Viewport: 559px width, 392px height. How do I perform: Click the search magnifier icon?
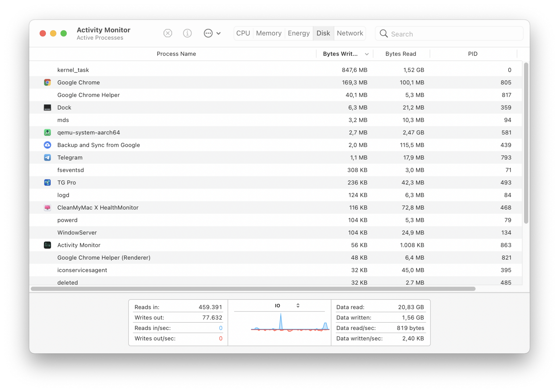383,34
